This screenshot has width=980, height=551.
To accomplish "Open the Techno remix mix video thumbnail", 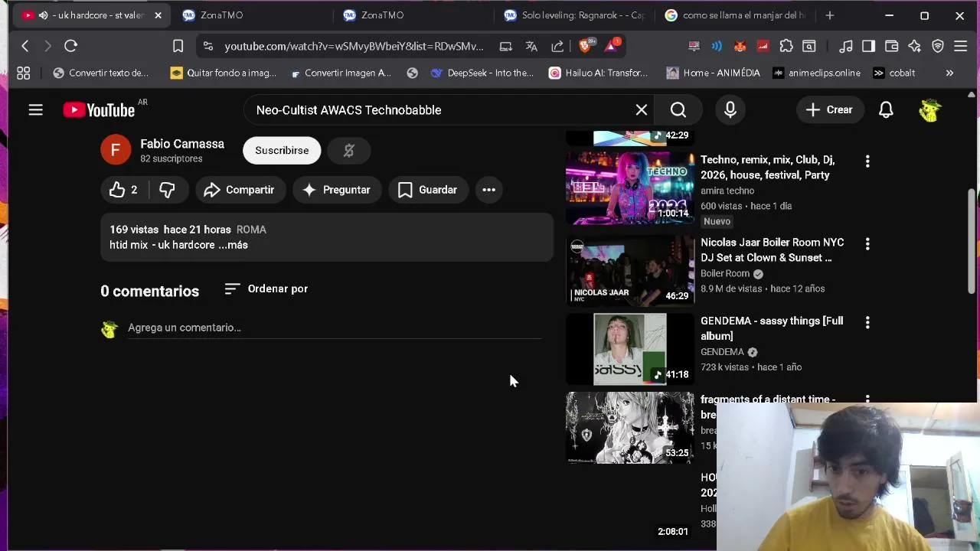I will (630, 187).
